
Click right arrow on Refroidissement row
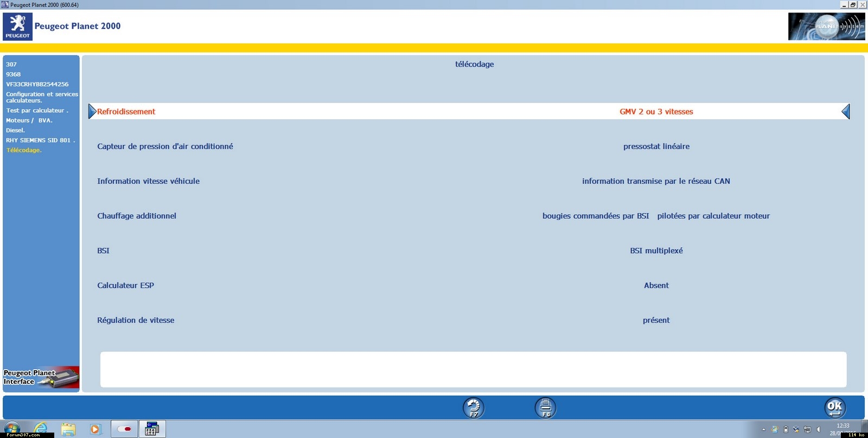click(845, 112)
